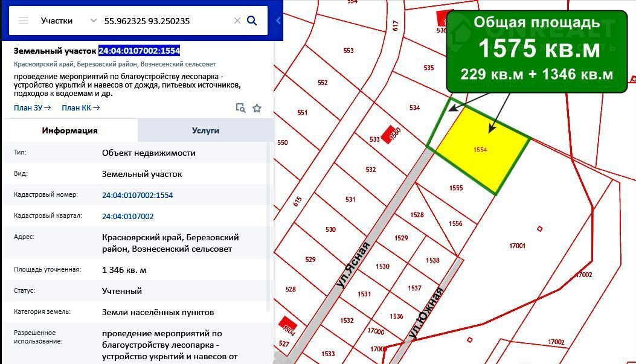Image resolution: width=636 pixels, height=364 pixels.
Task: Click cadastral number 24:04:0107002:1554 link
Action: coord(138,195)
